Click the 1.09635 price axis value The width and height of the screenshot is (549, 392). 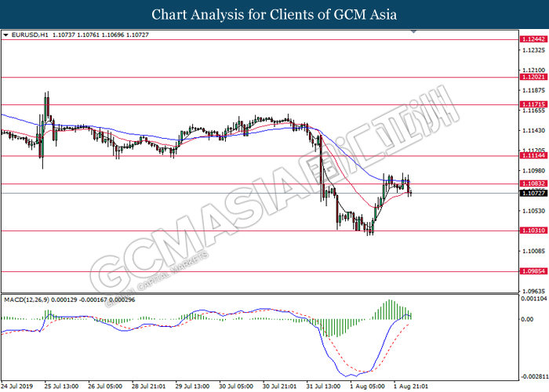(533, 291)
